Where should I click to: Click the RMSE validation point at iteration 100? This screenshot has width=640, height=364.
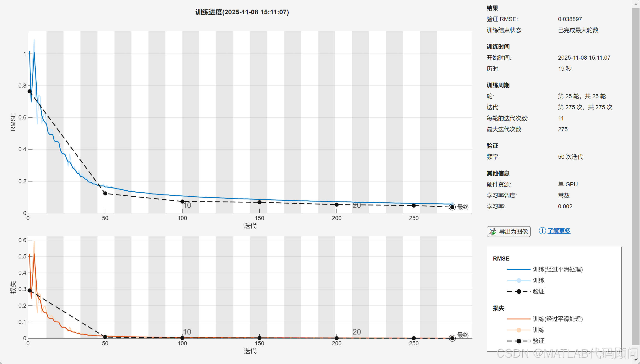click(182, 201)
